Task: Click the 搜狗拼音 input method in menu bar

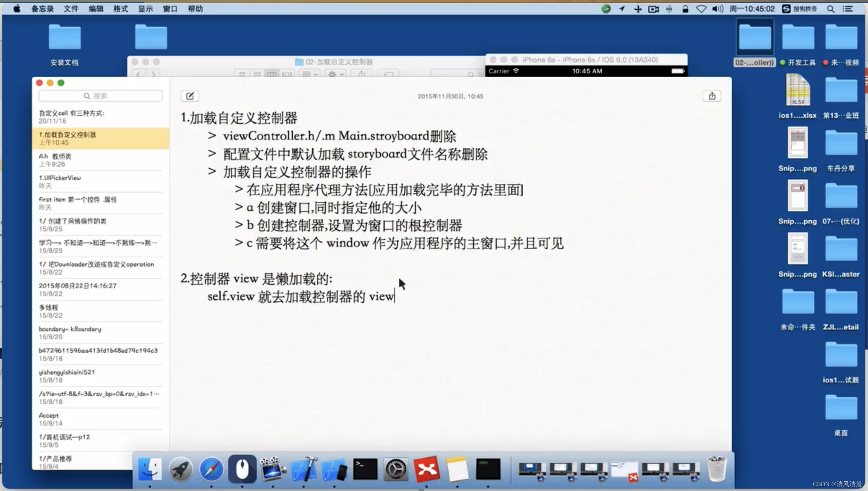Action: pyautogui.click(x=799, y=9)
